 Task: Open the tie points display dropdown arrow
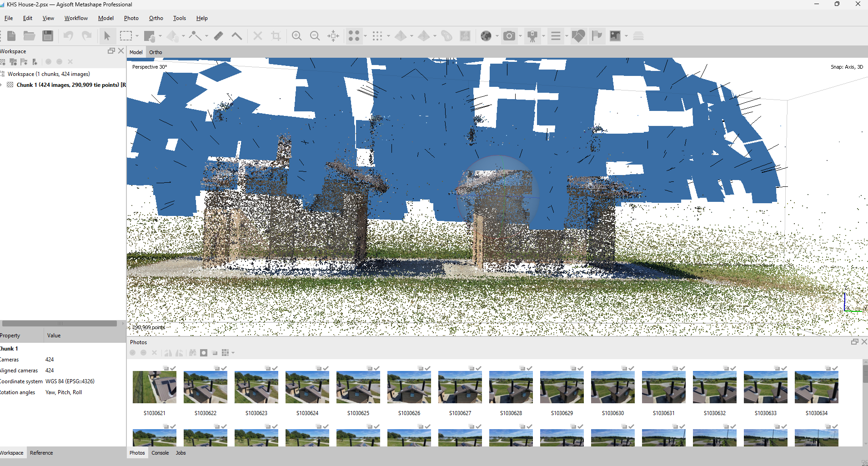[365, 36]
